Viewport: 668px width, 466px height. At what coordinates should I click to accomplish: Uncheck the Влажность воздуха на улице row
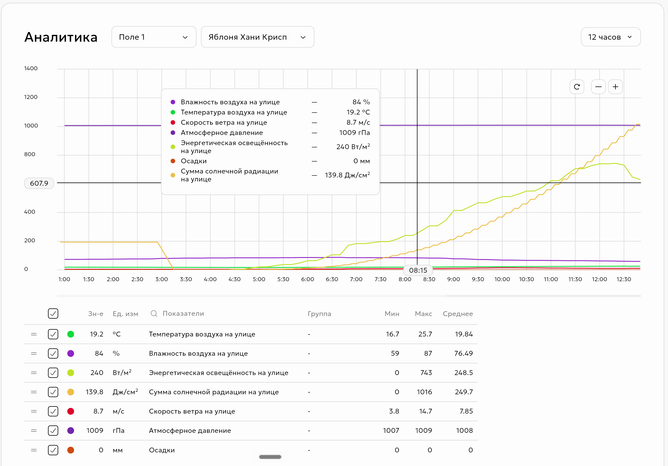53,354
